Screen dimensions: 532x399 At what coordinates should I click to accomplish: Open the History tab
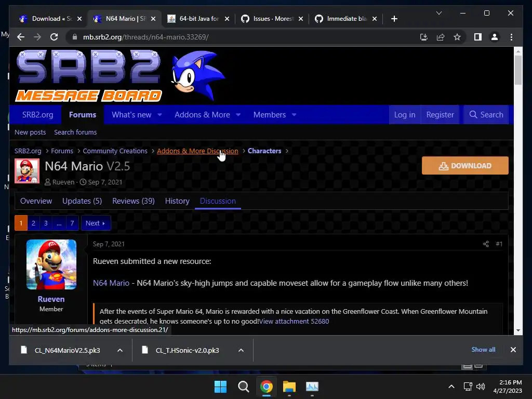click(x=177, y=201)
